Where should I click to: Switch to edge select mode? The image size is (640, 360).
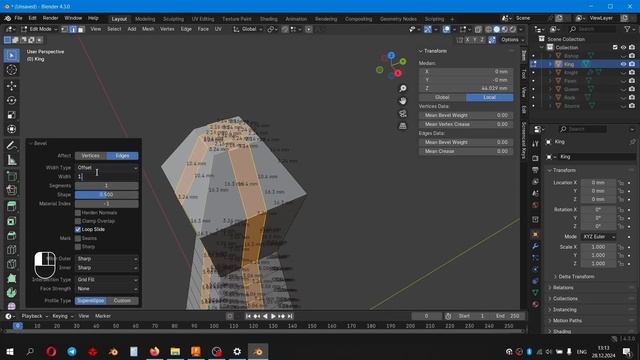73,29
